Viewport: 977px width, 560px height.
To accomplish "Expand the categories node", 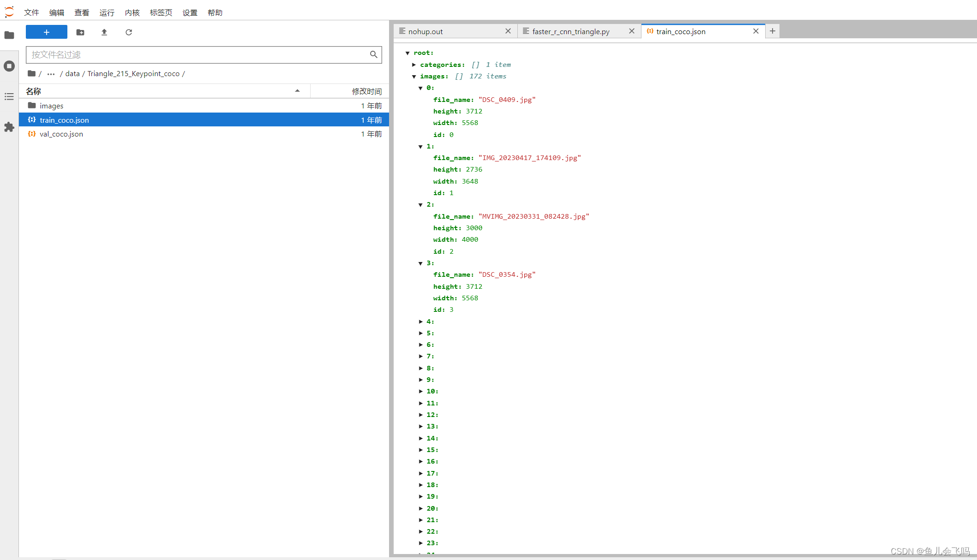I will [414, 65].
